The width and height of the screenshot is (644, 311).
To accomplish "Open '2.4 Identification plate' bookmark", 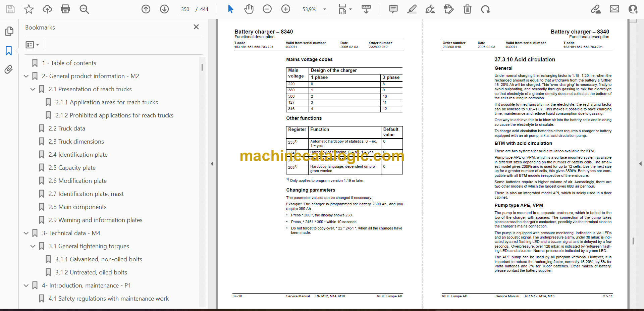I will tap(78, 155).
